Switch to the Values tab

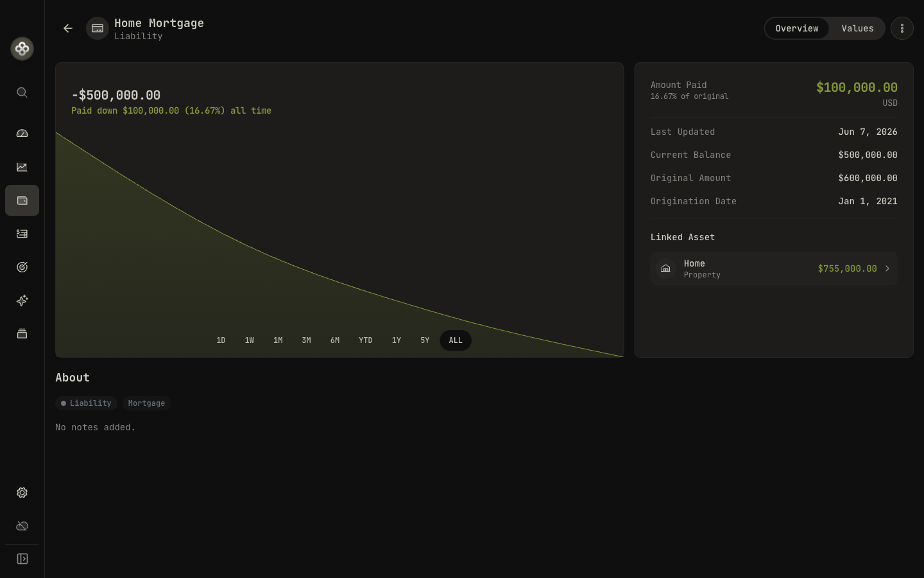(857, 28)
